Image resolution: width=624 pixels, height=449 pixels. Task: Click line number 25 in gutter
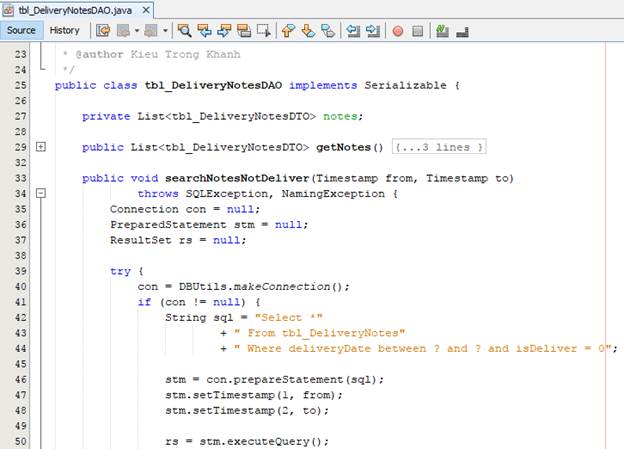(20, 85)
